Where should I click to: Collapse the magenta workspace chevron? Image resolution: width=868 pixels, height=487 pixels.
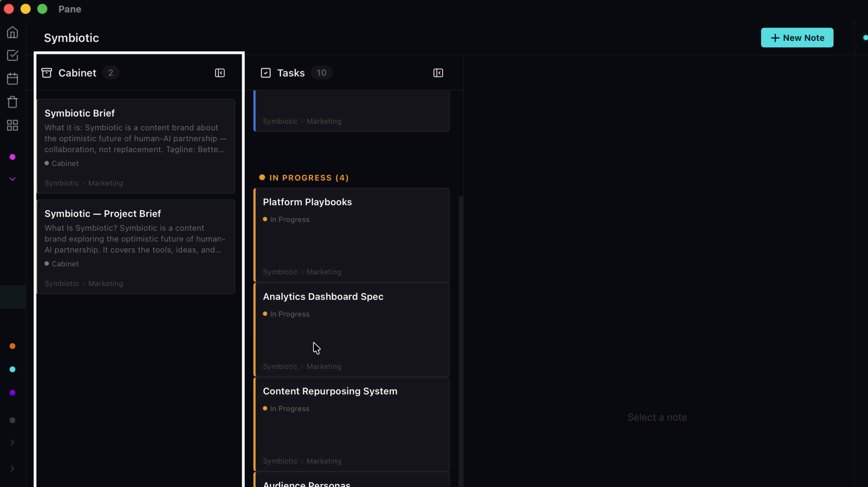click(13, 179)
